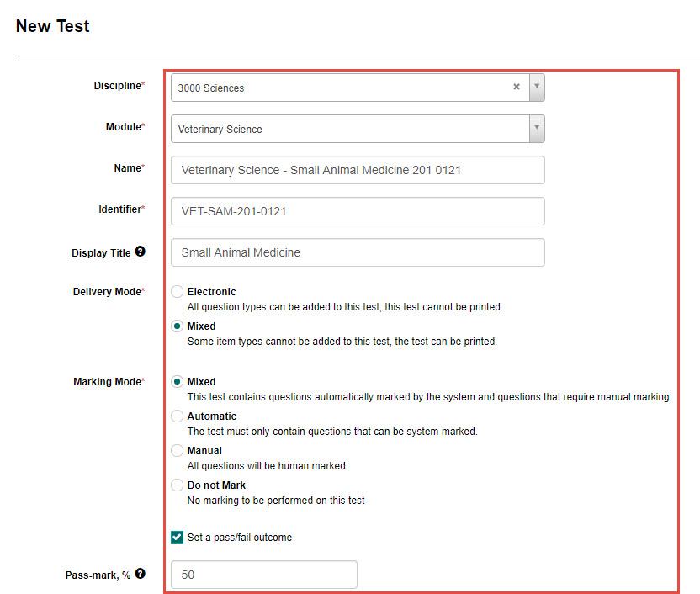Click the 'Marking Mode' field label
Viewport: 700px width, 594px height.
(x=108, y=382)
